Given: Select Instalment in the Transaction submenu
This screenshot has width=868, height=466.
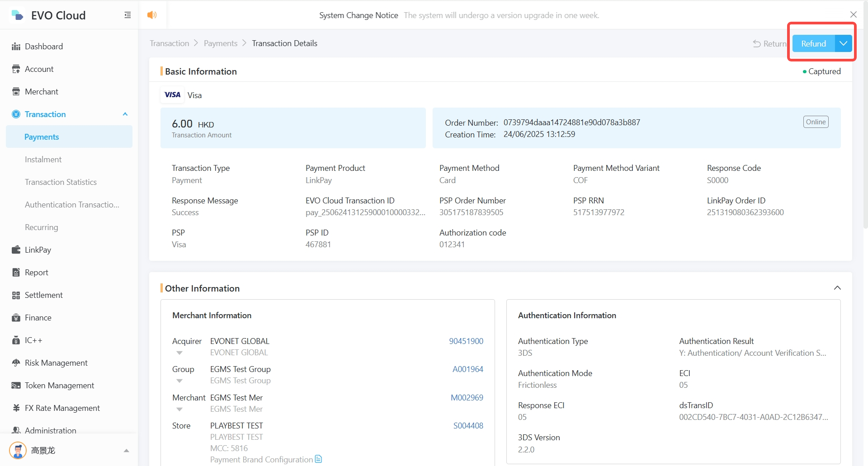Looking at the screenshot, I should pos(43,160).
